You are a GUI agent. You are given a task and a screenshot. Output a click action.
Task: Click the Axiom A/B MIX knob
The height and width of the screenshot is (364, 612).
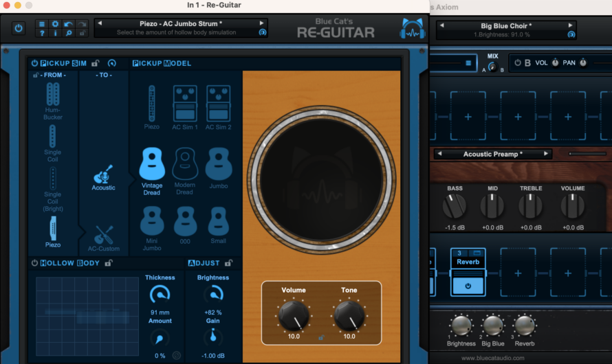[x=492, y=67]
